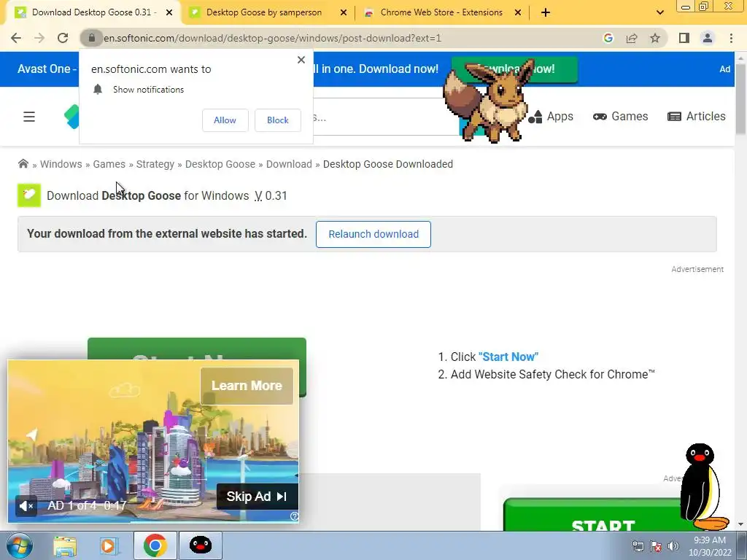Close the Download Desktop Goose tab
The image size is (747, 560).
coord(169,13)
